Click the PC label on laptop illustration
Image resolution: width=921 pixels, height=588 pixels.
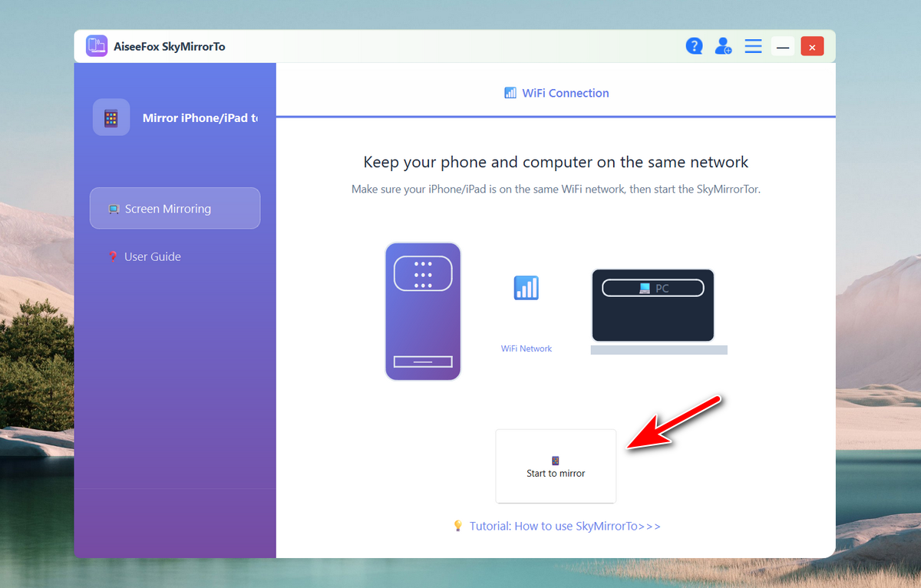click(653, 289)
